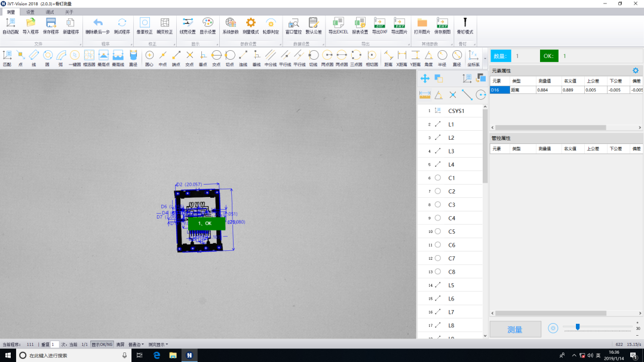
Task: Click the 保存程序 (save program) icon
Action: (51, 24)
